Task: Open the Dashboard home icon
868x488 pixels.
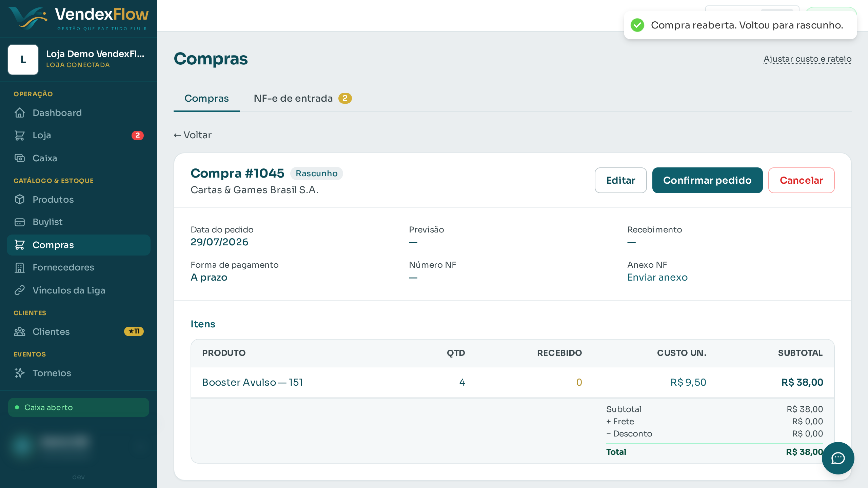Action: pos(20,113)
